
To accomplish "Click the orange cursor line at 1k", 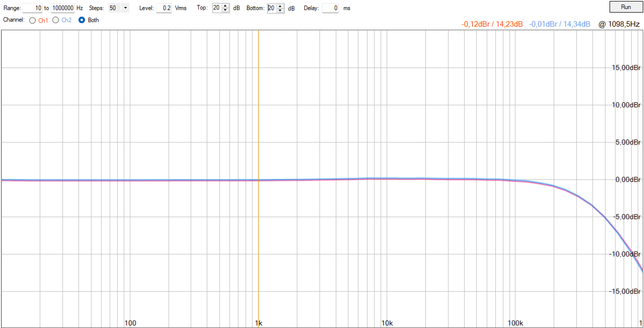I will [x=258, y=126].
